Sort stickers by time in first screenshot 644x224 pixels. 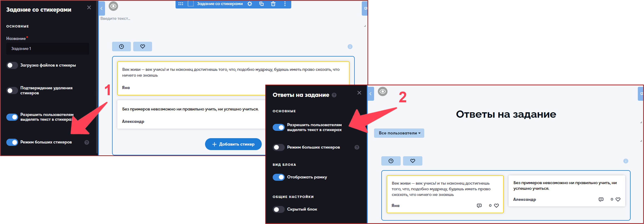(121, 46)
